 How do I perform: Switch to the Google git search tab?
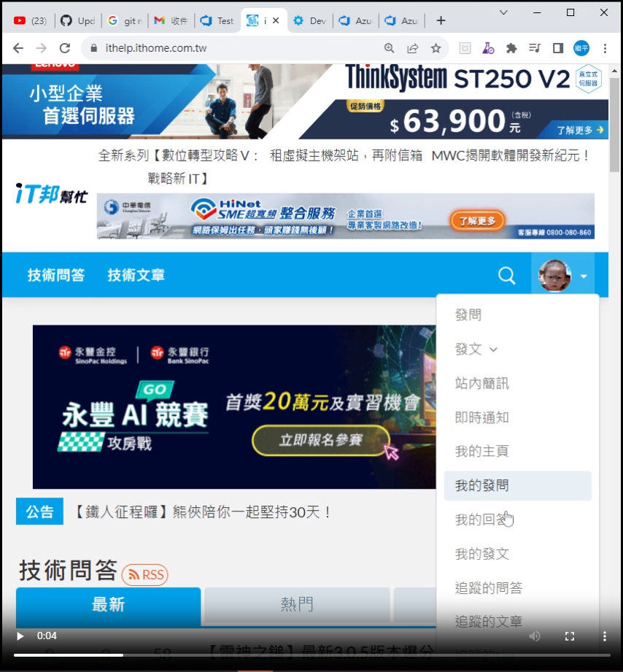click(125, 20)
